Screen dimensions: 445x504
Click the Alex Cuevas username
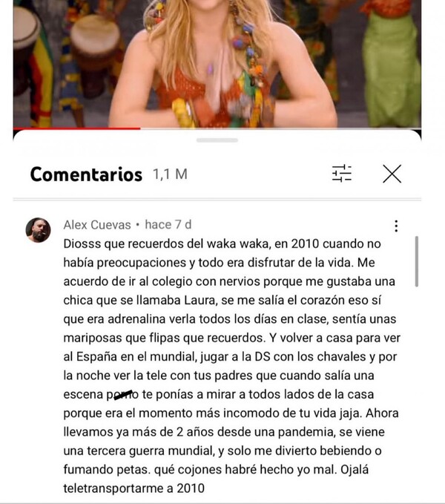97,225
